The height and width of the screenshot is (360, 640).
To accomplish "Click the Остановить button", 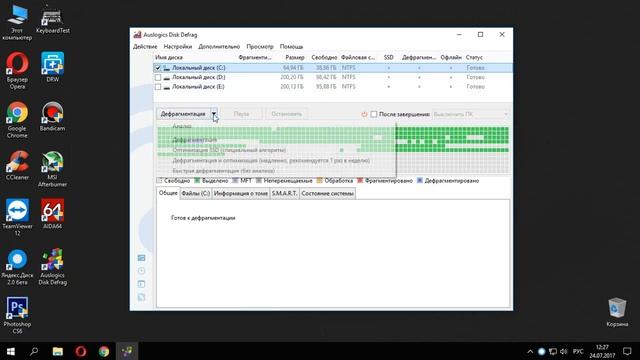I will pyautogui.click(x=287, y=114).
